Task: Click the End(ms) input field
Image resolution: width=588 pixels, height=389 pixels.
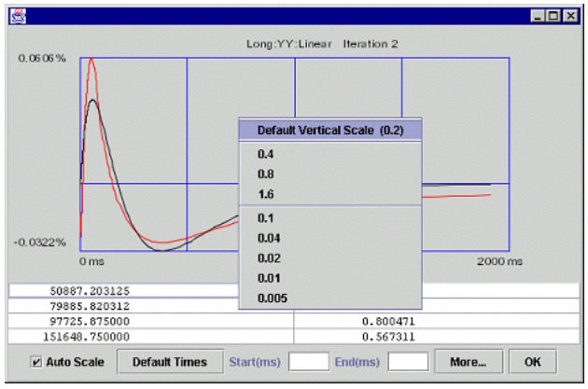Action: coord(408,361)
